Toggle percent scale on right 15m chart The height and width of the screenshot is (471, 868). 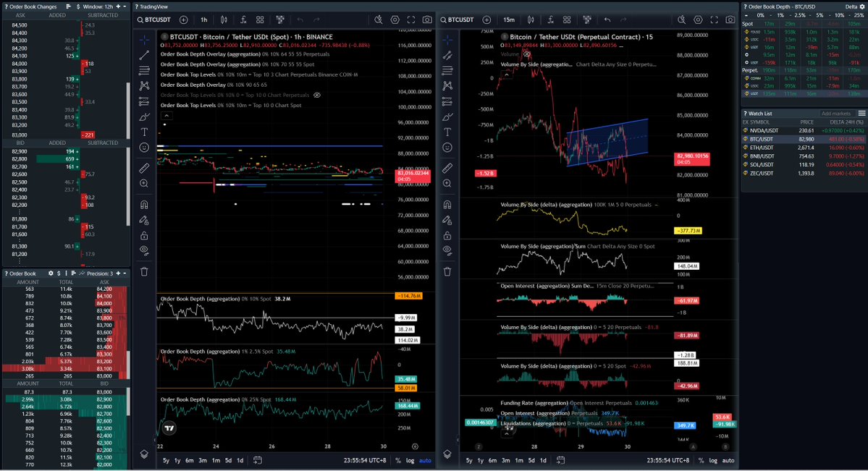(x=701, y=460)
